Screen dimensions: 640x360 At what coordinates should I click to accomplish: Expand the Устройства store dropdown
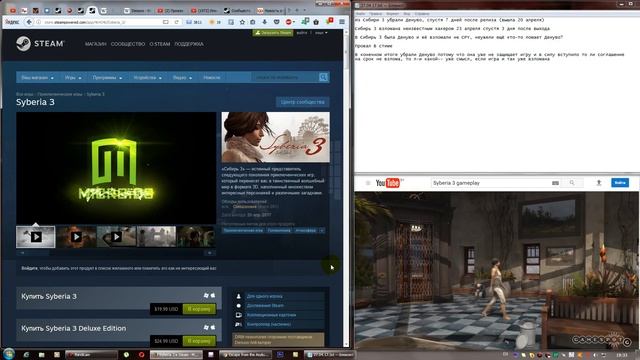147,78
